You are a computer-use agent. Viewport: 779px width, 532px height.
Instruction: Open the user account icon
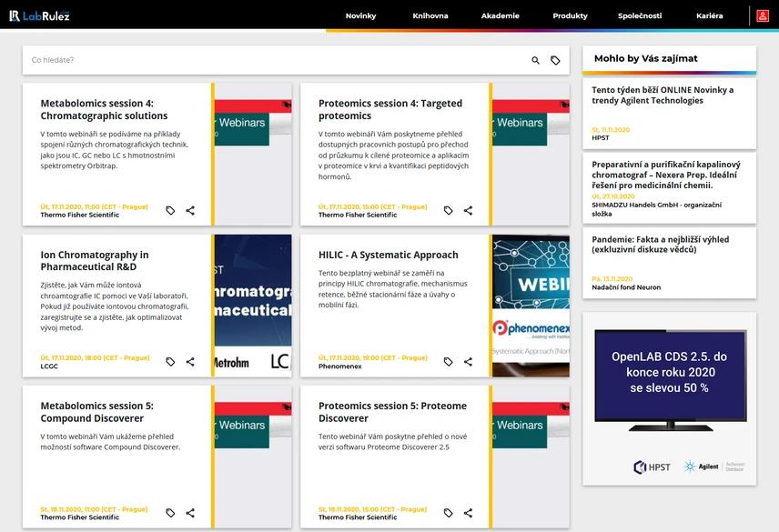coord(762,15)
